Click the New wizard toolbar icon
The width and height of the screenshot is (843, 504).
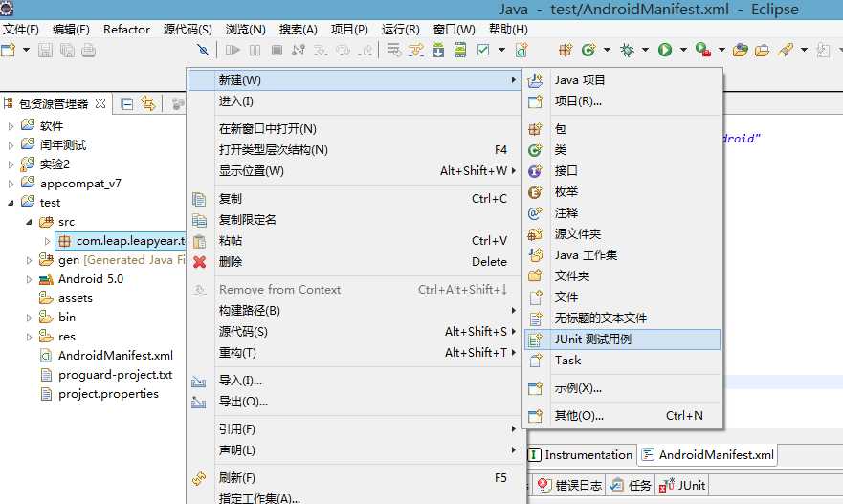tap(8, 51)
